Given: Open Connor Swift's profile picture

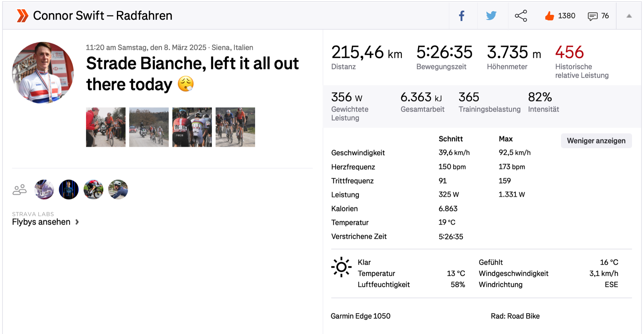Looking at the screenshot, I should pos(43,73).
